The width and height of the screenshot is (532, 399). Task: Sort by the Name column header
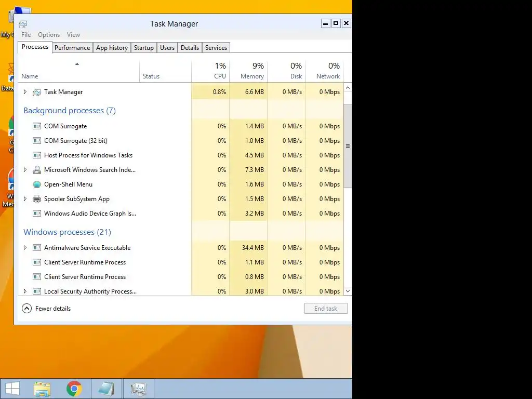coord(78,71)
